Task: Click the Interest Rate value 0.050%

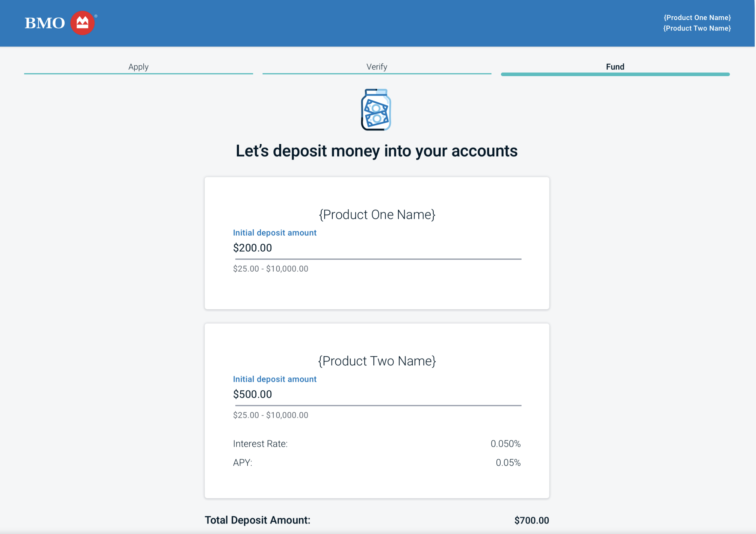Action: coord(506,444)
